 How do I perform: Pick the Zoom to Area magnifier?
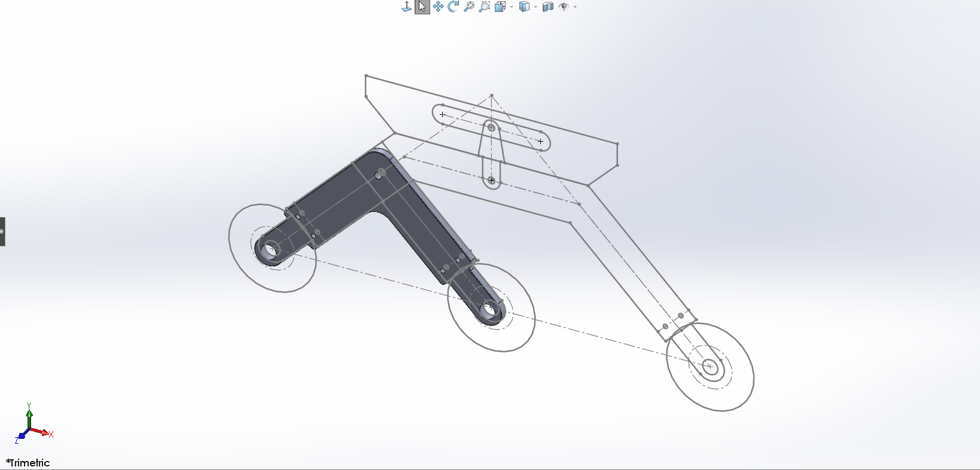pyautogui.click(x=485, y=7)
